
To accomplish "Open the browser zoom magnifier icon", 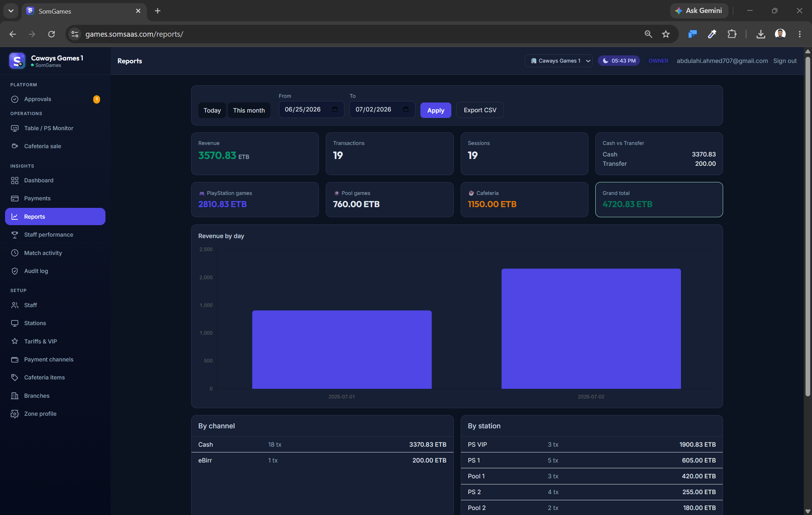I will (x=648, y=34).
